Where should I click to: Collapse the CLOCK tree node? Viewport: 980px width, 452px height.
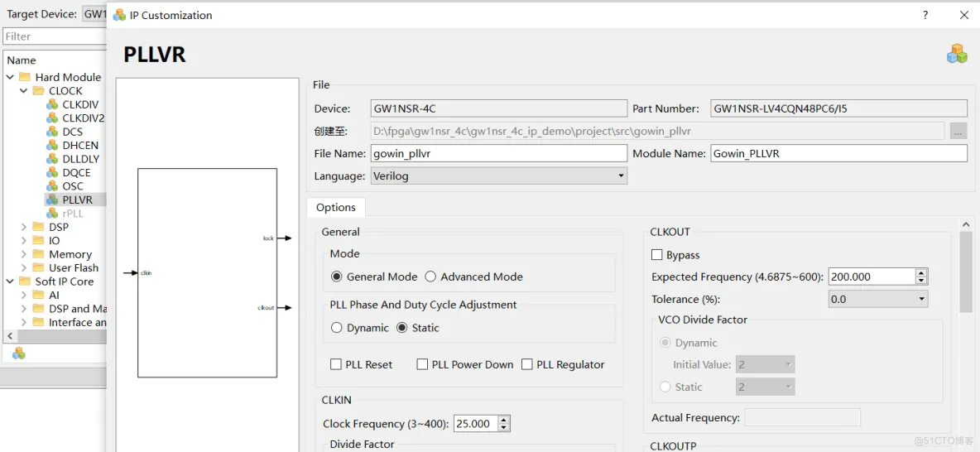(24, 91)
